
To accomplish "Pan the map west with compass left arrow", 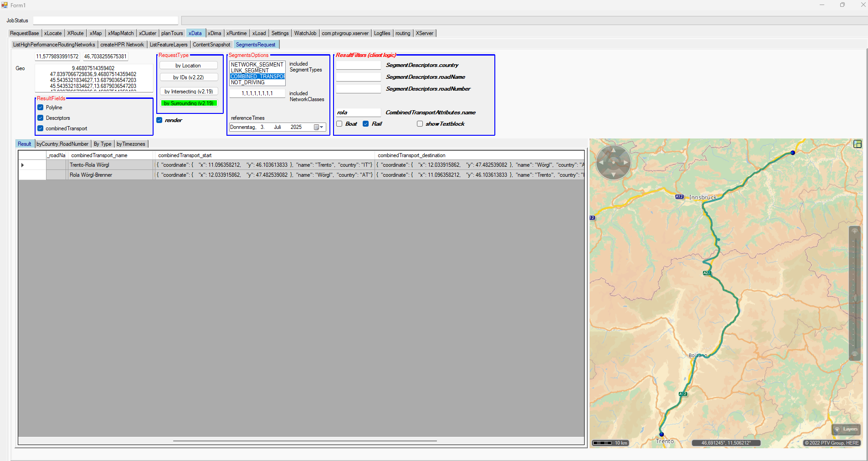I will coord(601,162).
